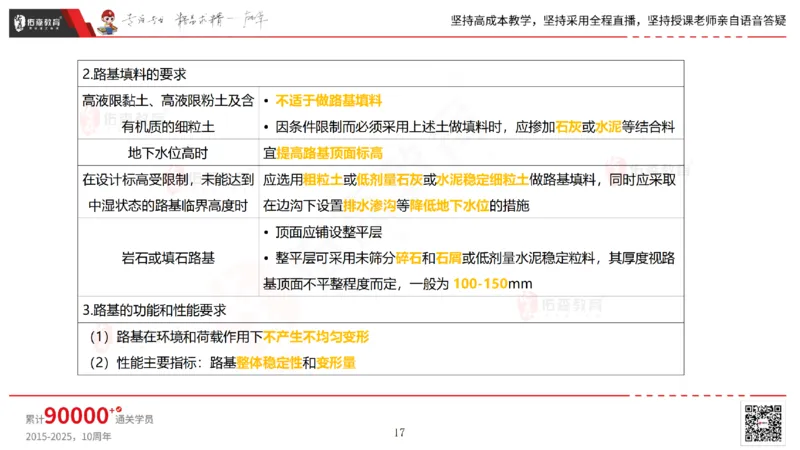
Task: Click the cell '在设计标高受限制，未能达到'
Action: click(168, 180)
